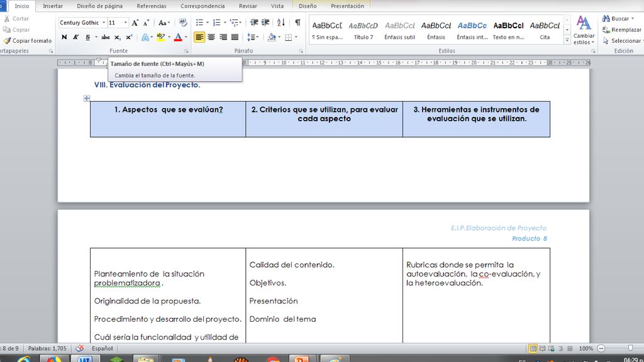Screen dimensions: 644x362
Task: Click zoom level 100%
Action: pyautogui.click(x=586, y=348)
